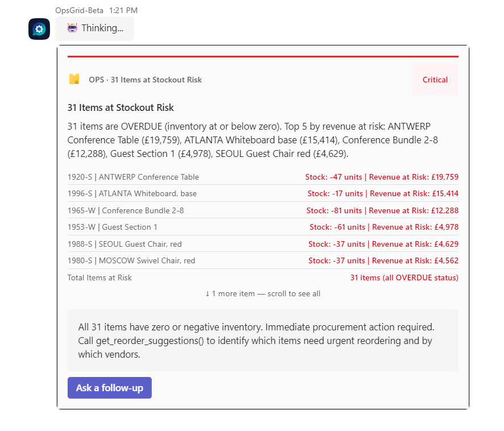Click the Revenue at Risk £4,562 value

click(415, 260)
